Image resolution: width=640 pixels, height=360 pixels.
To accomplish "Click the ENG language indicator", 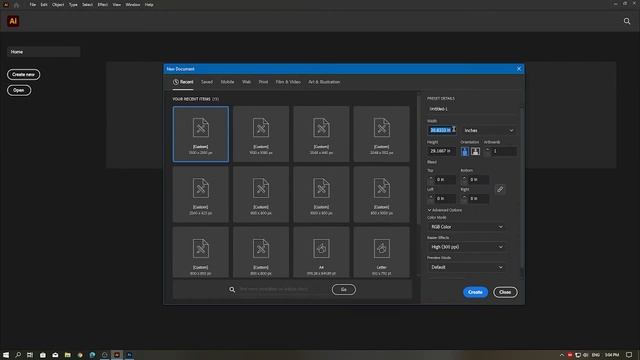I will [x=596, y=355].
